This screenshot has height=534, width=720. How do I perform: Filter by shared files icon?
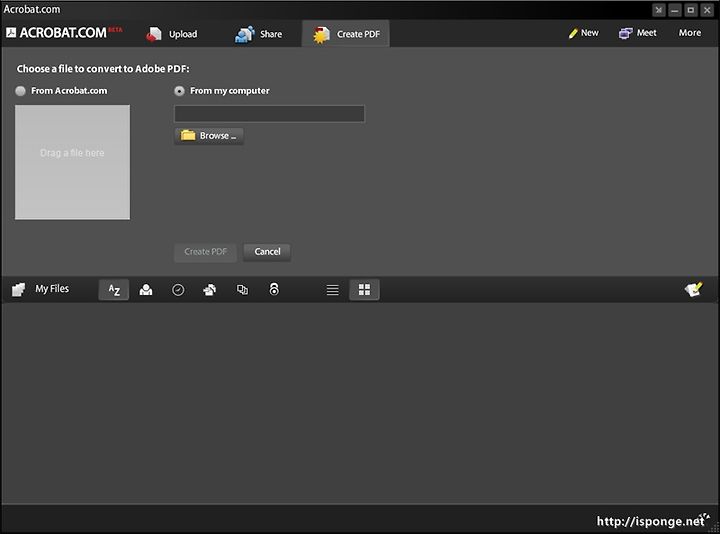(x=210, y=290)
